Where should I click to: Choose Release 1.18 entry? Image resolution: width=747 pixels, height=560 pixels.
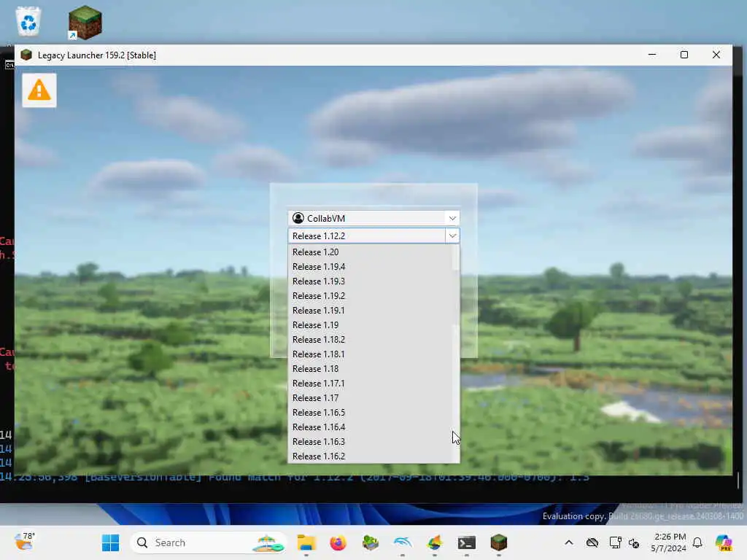pos(370,369)
